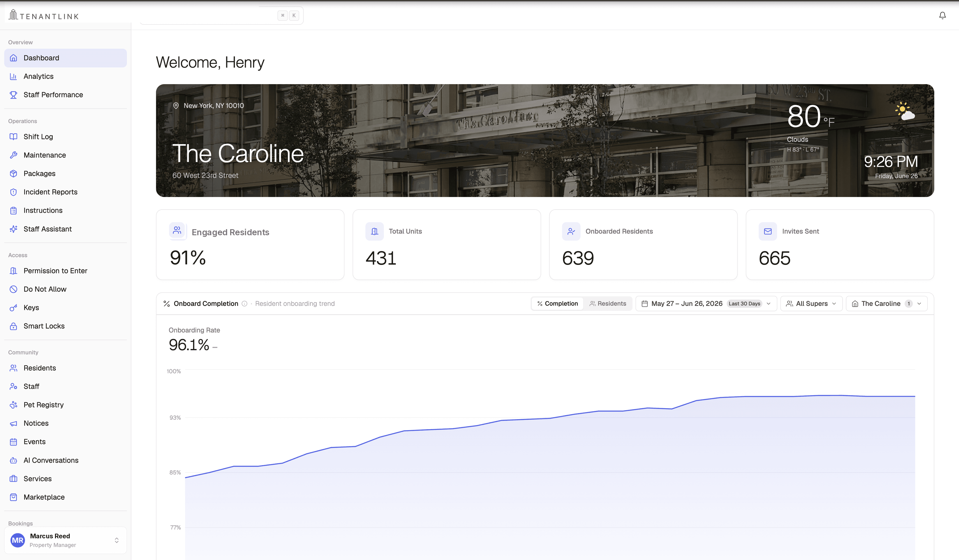
Task: Click the Maintenance wrench icon
Action: tap(13, 155)
